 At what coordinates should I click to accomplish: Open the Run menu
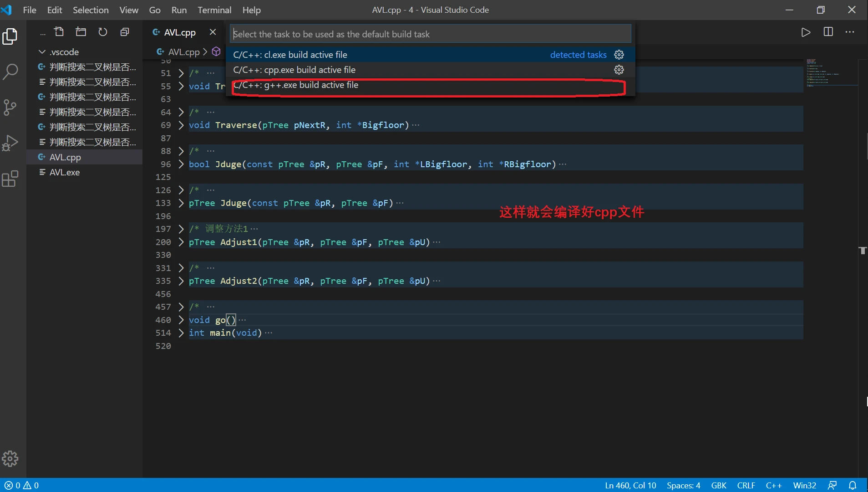pyautogui.click(x=179, y=10)
